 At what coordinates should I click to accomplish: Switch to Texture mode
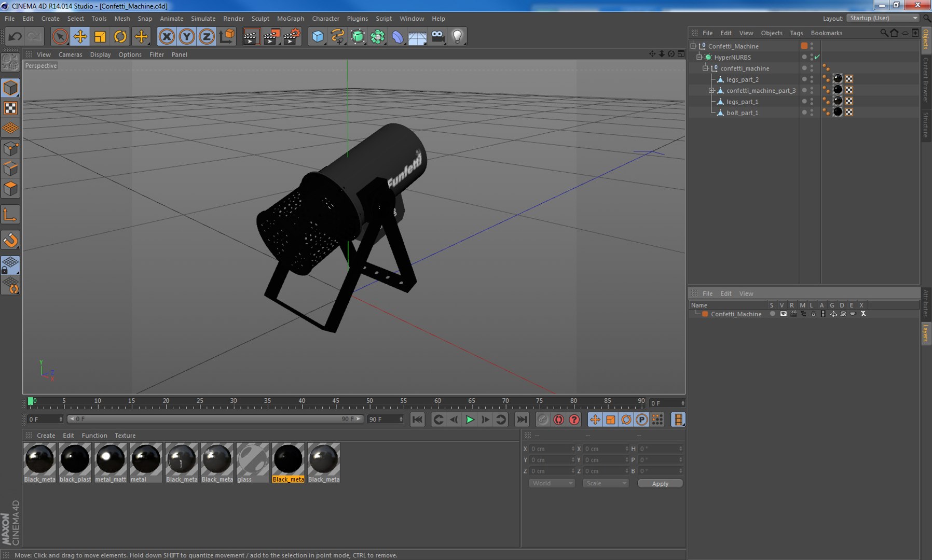coord(10,108)
